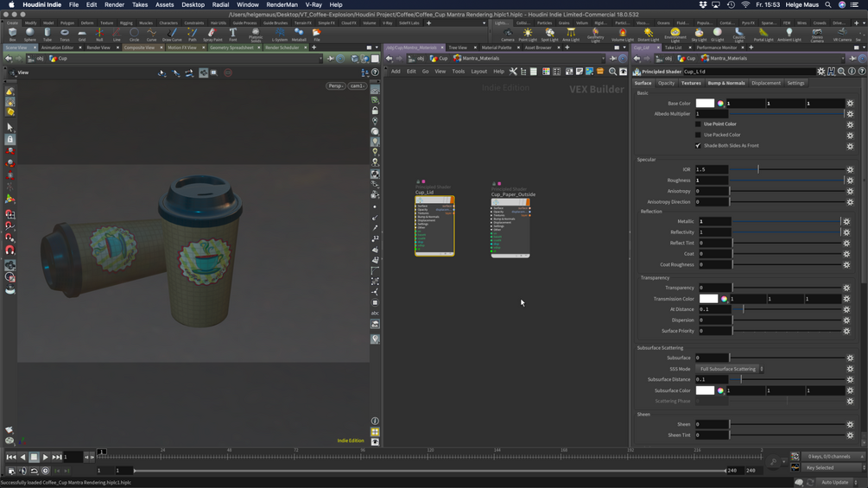The height and width of the screenshot is (488, 868).
Task: Open the Render menu
Action: point(114,4)
